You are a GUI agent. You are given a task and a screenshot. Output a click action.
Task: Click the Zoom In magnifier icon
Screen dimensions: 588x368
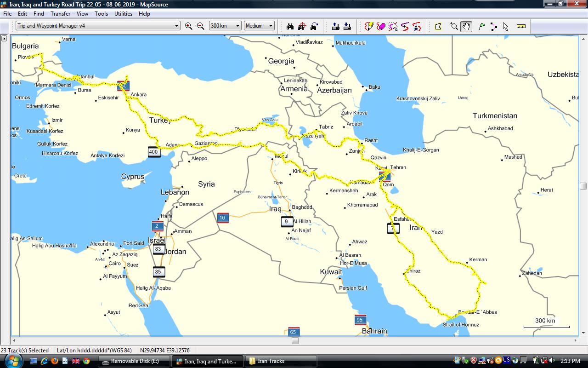click(x=188, y=26)
